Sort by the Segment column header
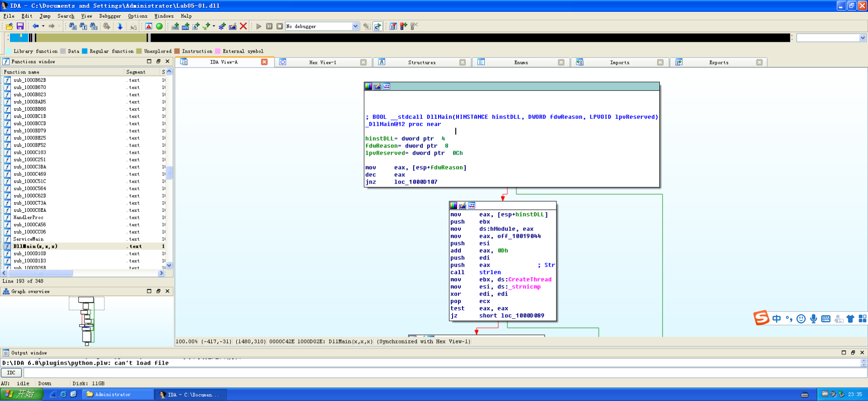The image size is (868, 401). 142,72
